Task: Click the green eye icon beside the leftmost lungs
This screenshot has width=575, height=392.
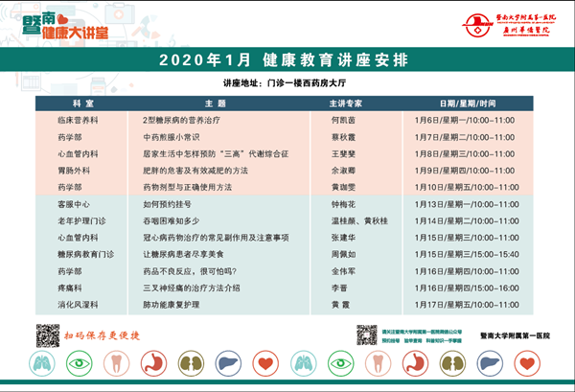Action: pos(79,363)
